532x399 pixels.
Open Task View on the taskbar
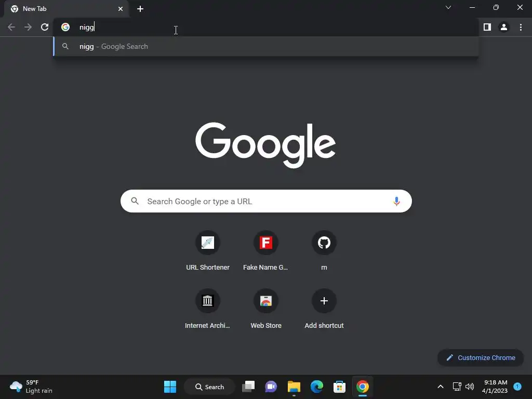point(248,387)
